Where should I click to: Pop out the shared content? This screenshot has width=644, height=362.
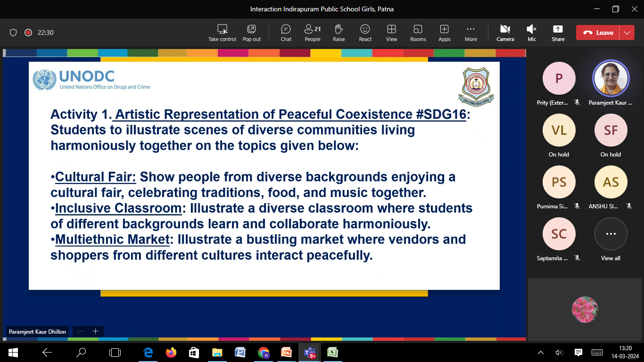pyautogui.click(x=251, y=33)
